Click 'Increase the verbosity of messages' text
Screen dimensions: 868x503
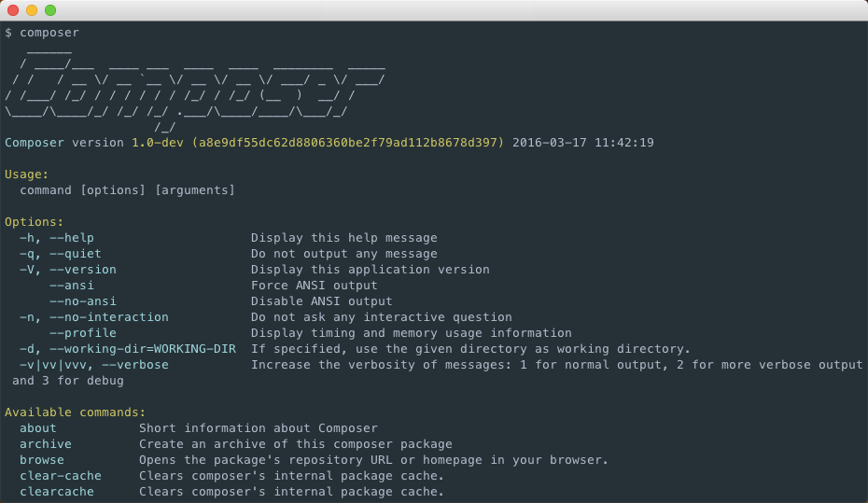[x=557, y=365]
